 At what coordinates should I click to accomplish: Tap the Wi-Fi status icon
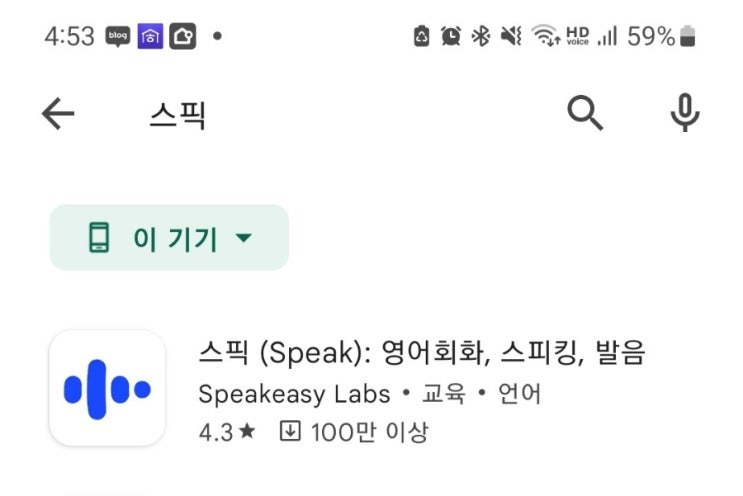(x=545, y=37)
